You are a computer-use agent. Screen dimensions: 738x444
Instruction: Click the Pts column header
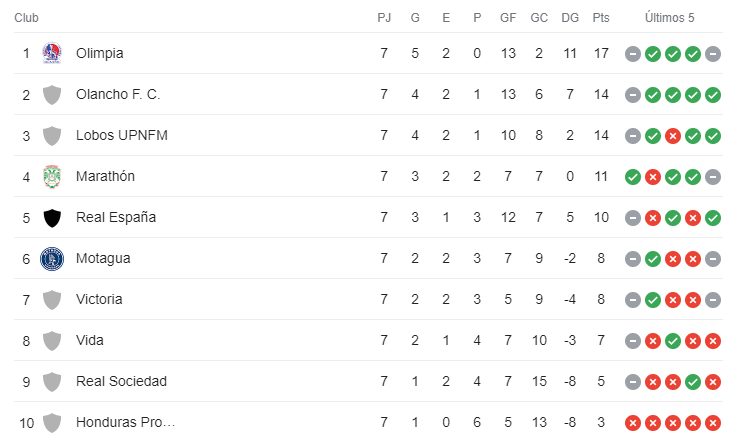[601, 18]
